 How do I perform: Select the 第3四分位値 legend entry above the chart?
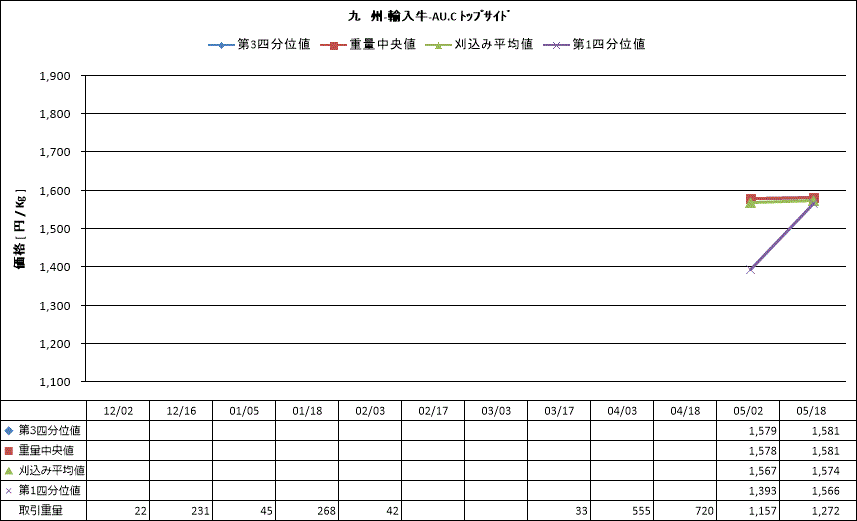(260, 44)
